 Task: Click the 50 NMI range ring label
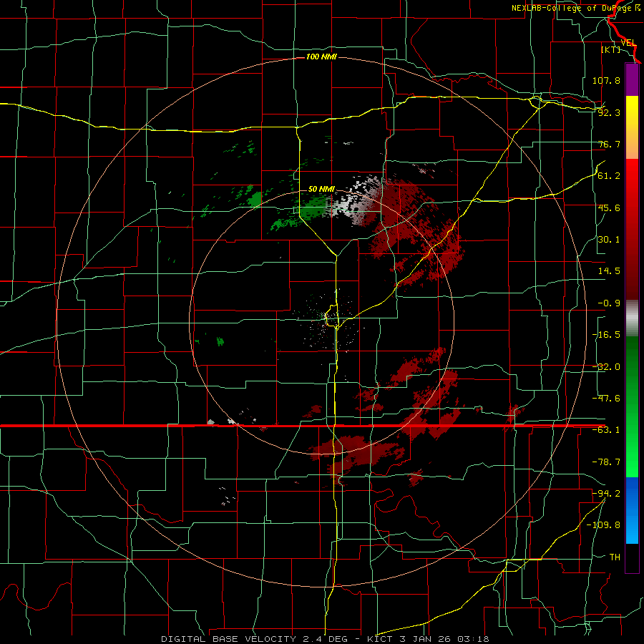321,189
